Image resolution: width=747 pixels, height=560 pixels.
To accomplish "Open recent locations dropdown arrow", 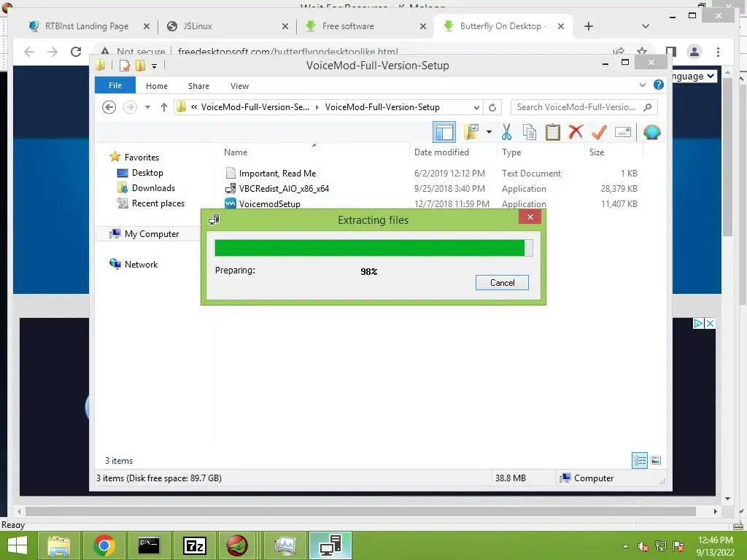I will pyautogui.click(x=147, y=107).
